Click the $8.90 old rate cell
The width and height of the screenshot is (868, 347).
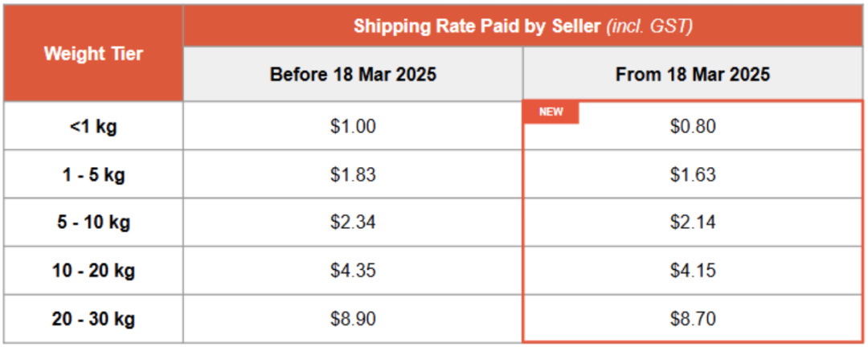(353, 318)
